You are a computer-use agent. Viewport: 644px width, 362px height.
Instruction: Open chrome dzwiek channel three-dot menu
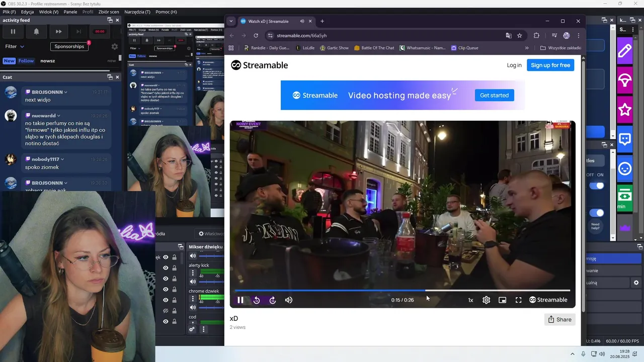[x=192, y=299]
